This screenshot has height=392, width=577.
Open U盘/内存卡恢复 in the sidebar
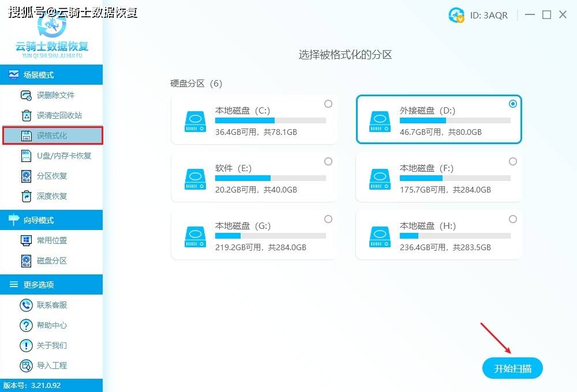(x=51, y=156)
